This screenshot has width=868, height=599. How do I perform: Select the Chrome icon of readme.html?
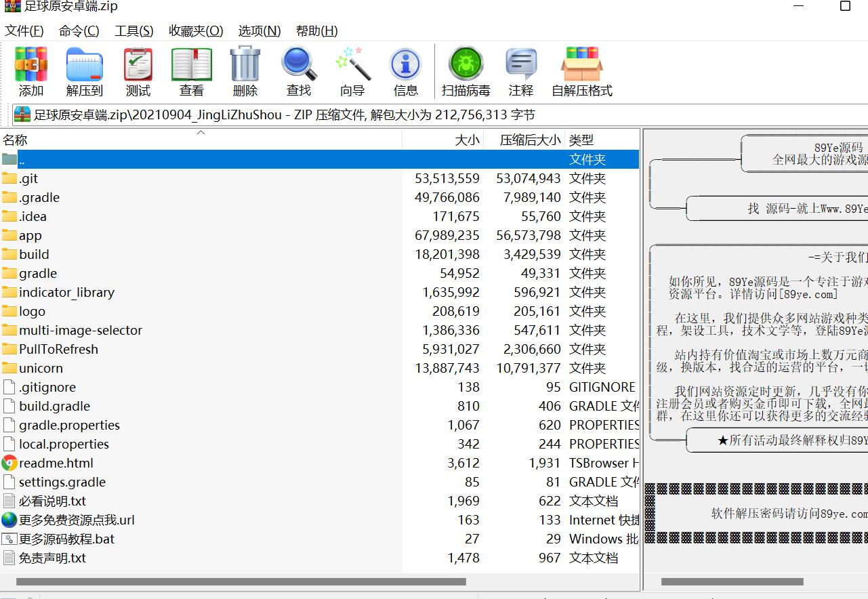(x=9, y=463)
